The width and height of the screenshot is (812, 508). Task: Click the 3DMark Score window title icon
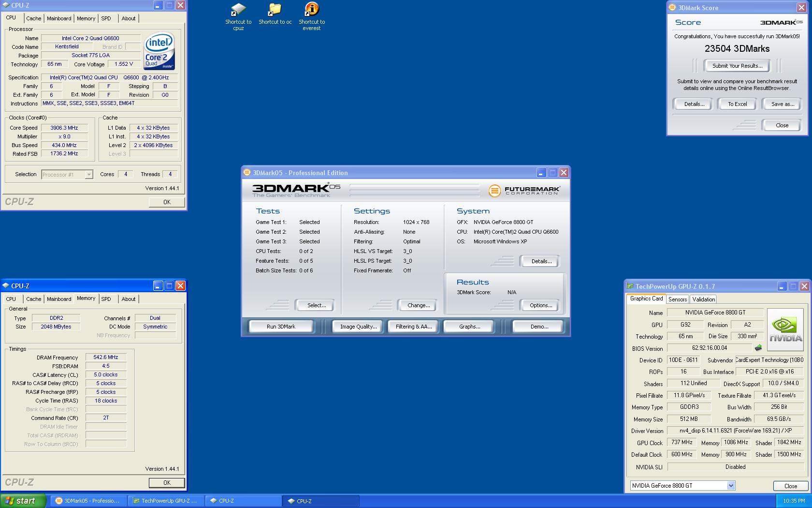click(x=672, y=7)
